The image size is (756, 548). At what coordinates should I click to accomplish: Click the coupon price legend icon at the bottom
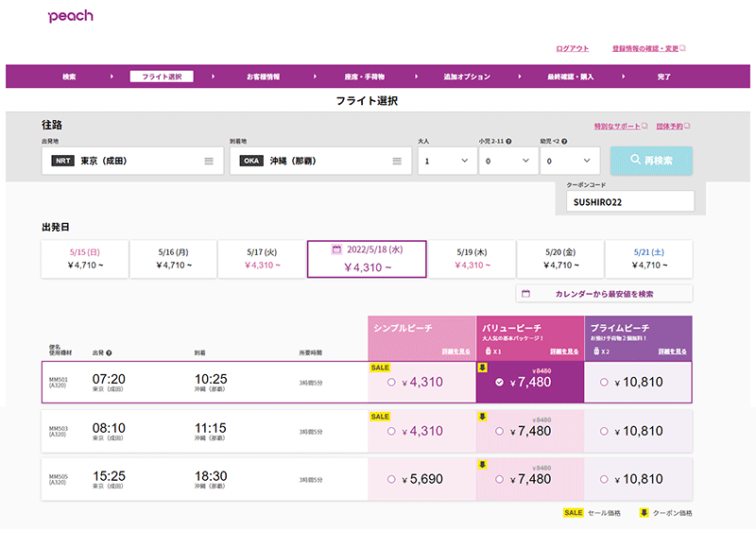pyautogui.click(x=644, y=513)
